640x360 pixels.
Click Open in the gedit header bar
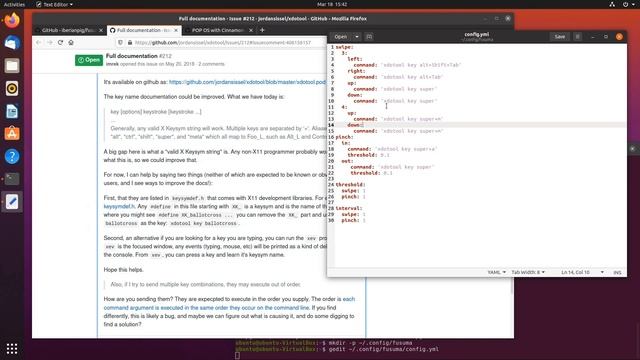[x=340, y=37]
